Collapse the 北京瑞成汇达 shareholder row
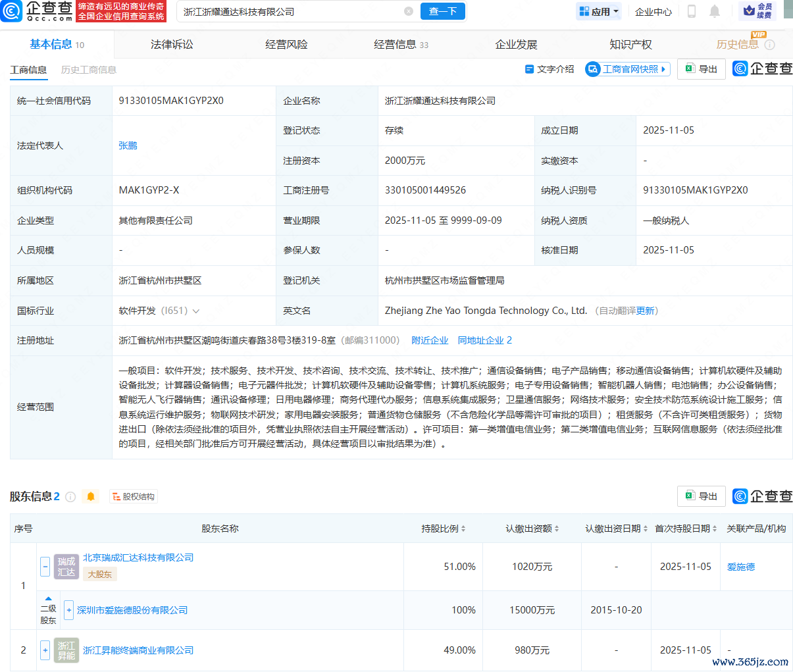The height and width of the screenshot is (672, 793). [x=45, y=566]
